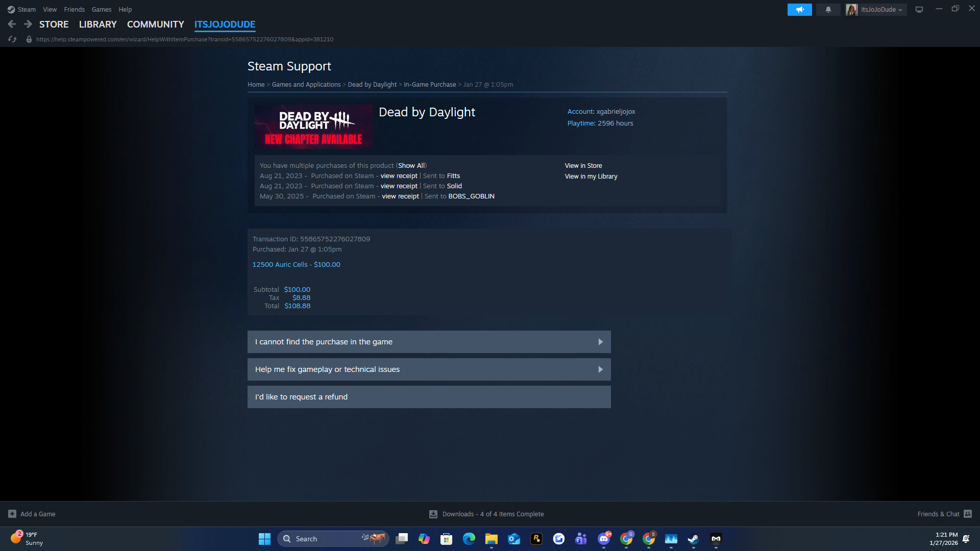
Task: Open Outlook from the taskbar
Action: click(x=514, y=539)
